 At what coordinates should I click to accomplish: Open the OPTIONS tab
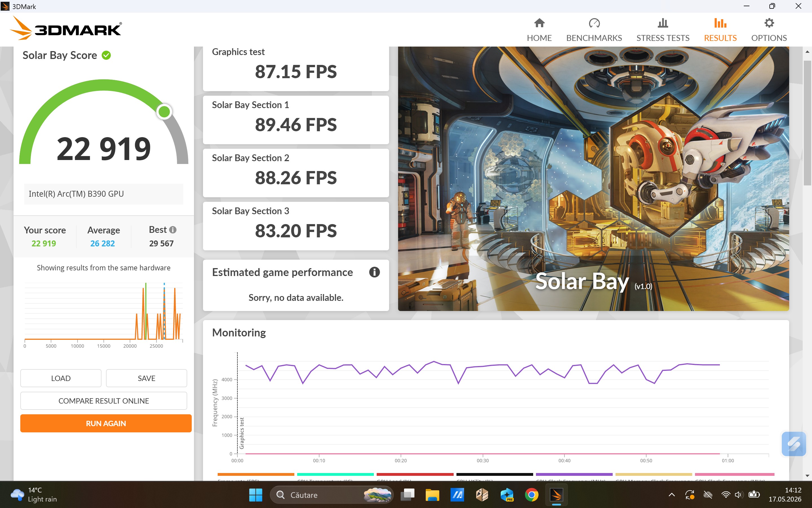769,30
